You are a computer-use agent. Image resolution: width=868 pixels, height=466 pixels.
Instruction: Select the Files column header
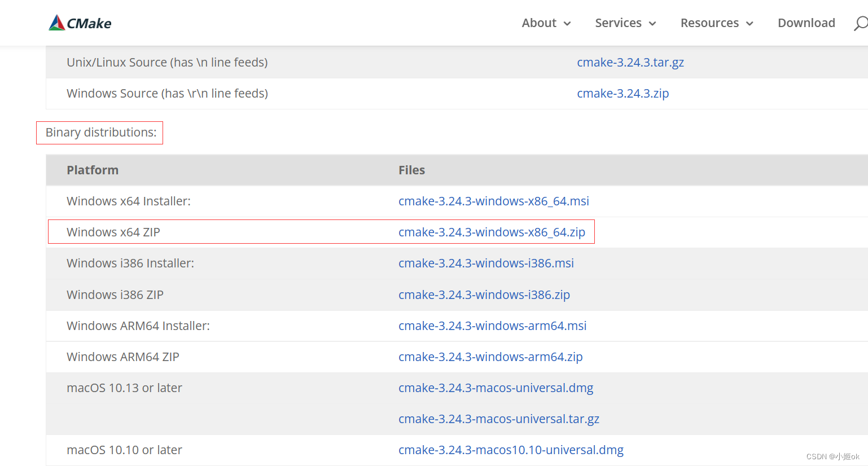pos(411,170)
